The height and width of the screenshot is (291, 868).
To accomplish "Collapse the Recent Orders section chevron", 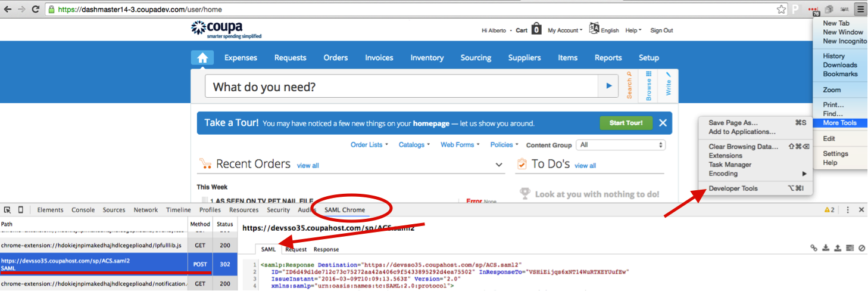I will click(x=499, y=165).
